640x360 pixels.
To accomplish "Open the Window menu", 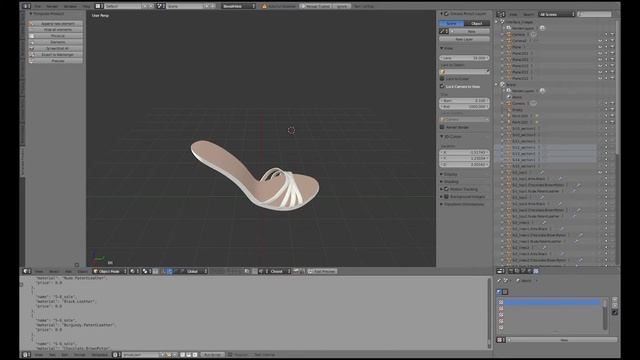I will tap(70, 7).
